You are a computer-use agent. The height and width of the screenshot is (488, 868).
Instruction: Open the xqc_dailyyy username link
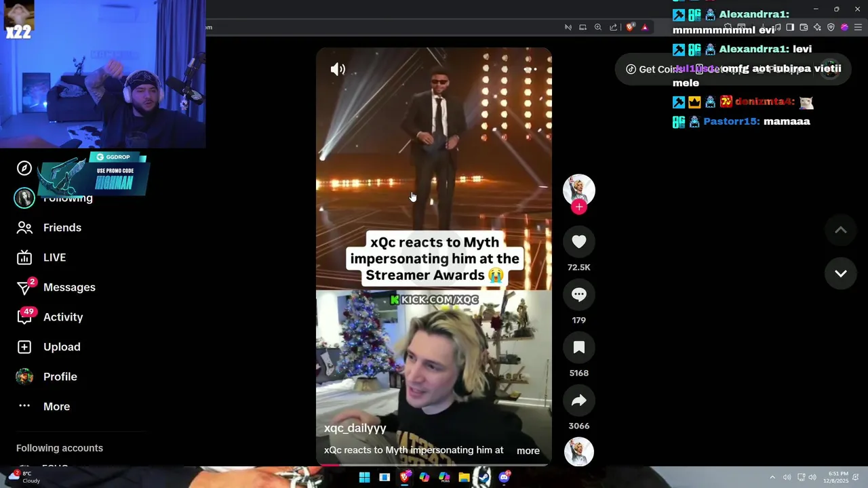355,428
